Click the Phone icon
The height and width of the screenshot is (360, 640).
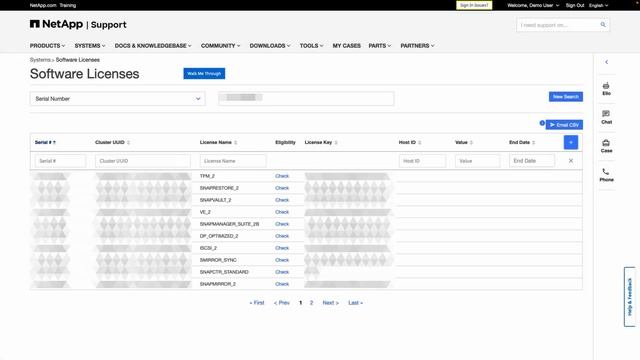point(606,175)
